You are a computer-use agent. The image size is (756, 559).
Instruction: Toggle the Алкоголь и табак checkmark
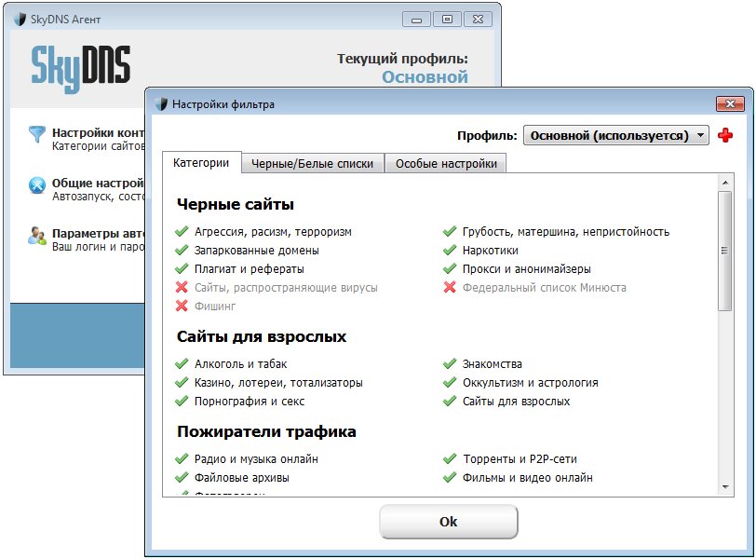[x=182, y=363]
